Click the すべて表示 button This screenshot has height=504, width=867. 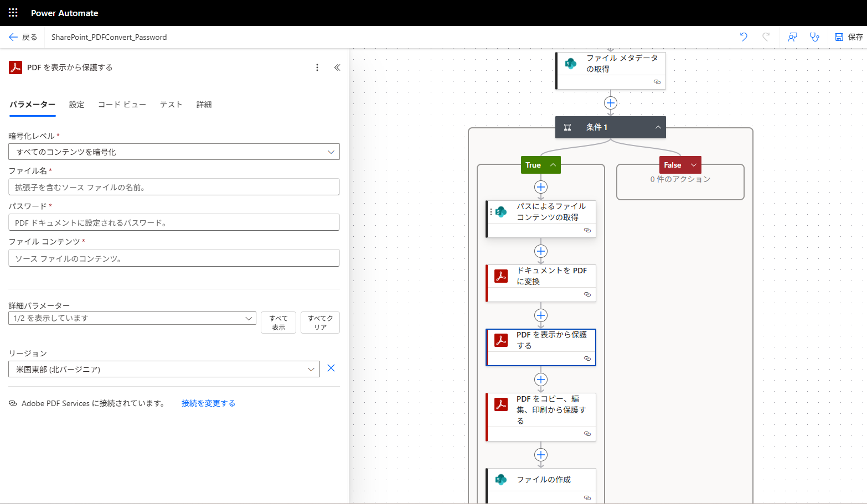point(278,323)
